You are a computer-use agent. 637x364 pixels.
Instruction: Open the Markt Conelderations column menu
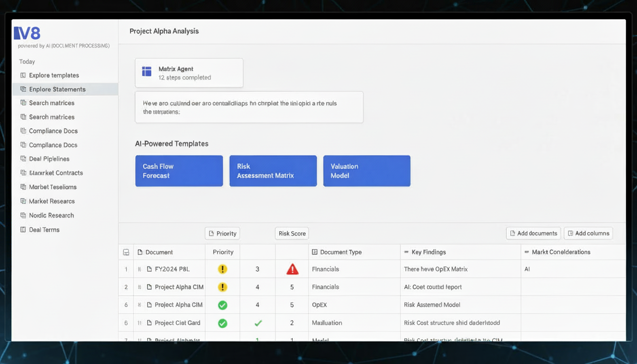pyautogui.click(x=527, y=252)
